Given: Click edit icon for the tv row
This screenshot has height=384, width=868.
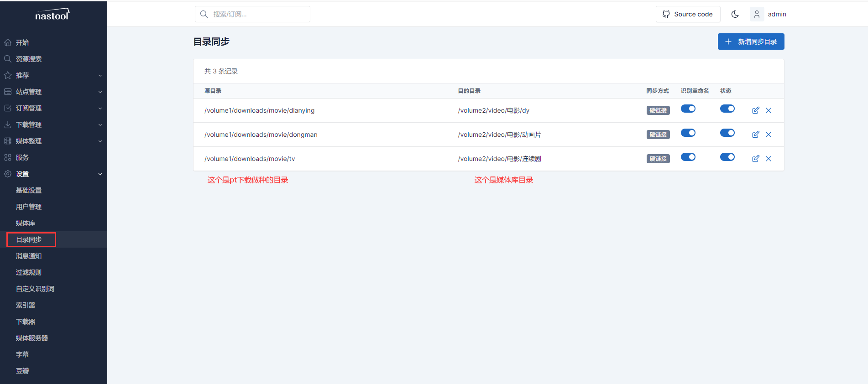Looking at the screenshot, I should pyautogui.click(x=755, y=159).
